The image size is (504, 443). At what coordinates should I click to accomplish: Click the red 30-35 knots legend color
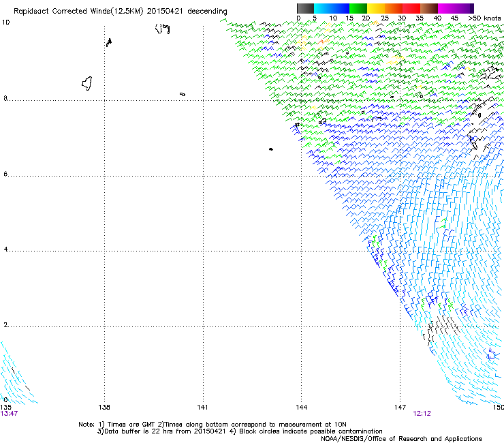(x=411, y=8)
